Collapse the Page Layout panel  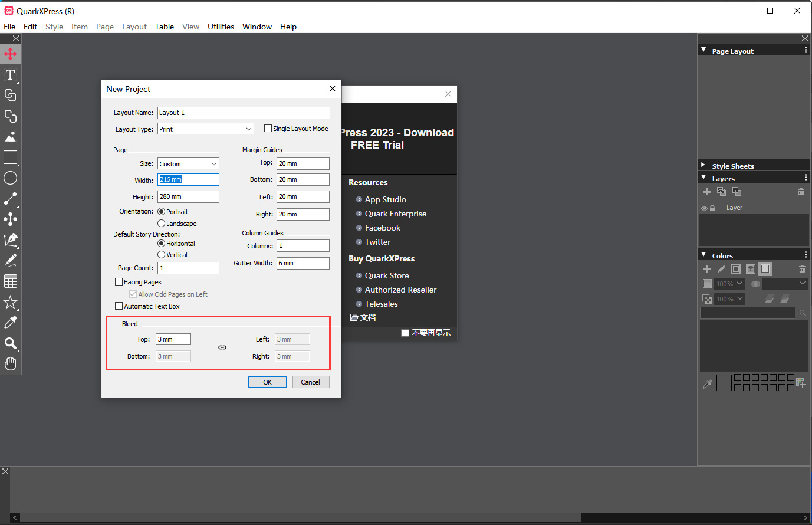[703, 50]
